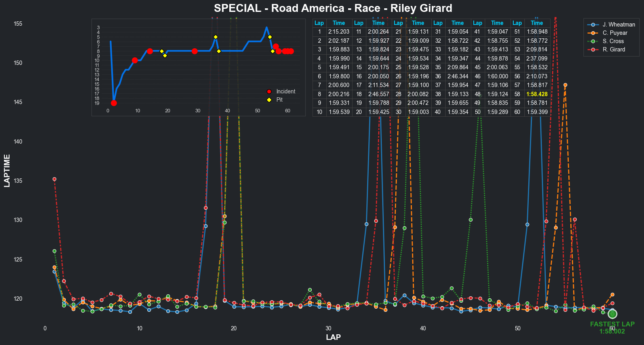Select the R. Girard legend entry

coord(614,49)
